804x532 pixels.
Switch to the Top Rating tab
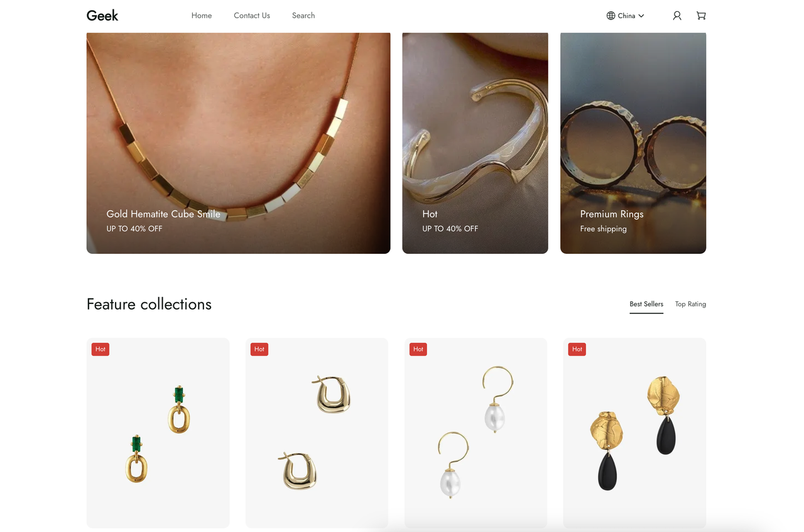tap(690, 304)
